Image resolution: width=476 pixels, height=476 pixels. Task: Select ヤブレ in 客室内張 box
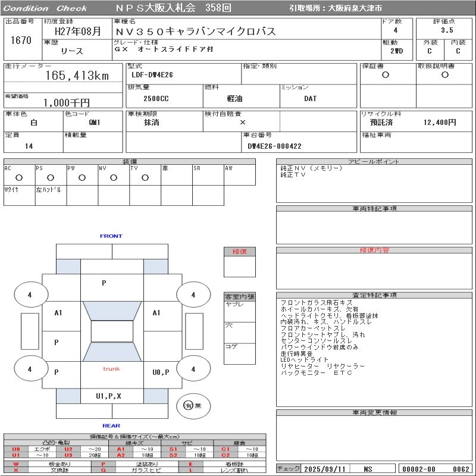click(234, 304)
